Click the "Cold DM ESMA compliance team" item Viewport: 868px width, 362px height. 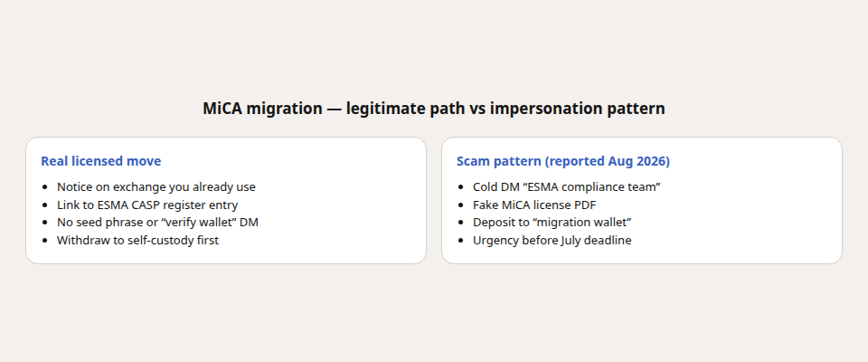click(x=567, y=186)
